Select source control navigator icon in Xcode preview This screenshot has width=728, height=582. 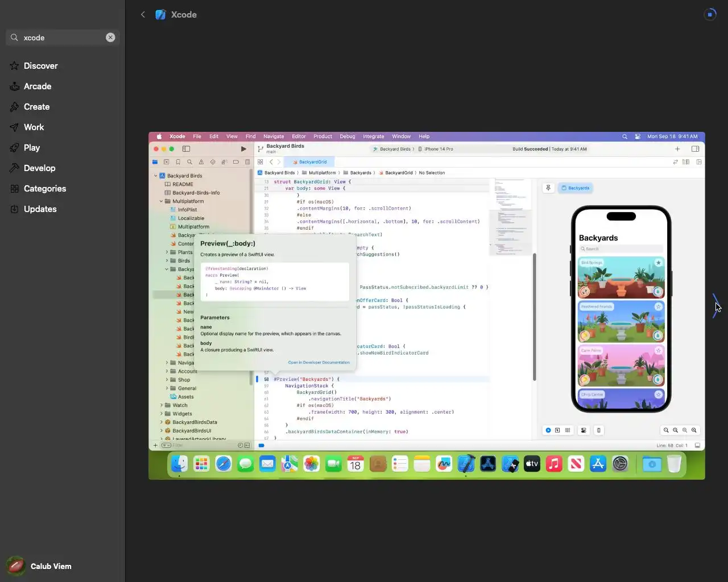click(167, 162)
